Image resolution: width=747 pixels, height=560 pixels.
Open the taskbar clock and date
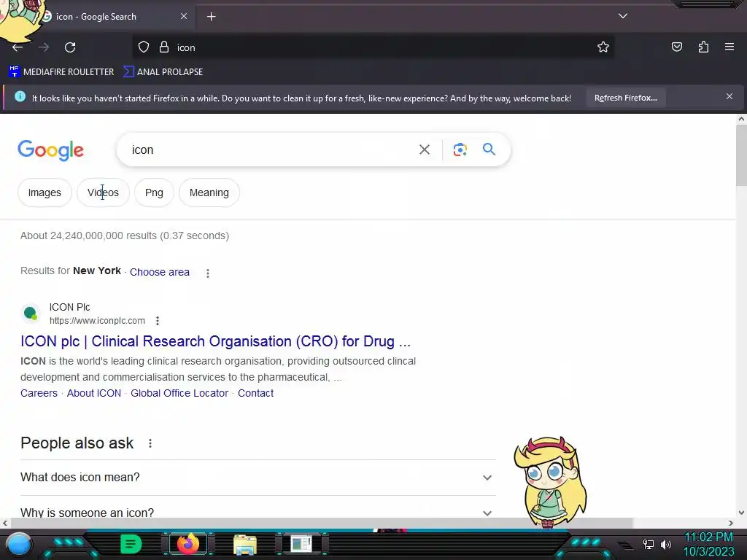click(x=709, y=544)
